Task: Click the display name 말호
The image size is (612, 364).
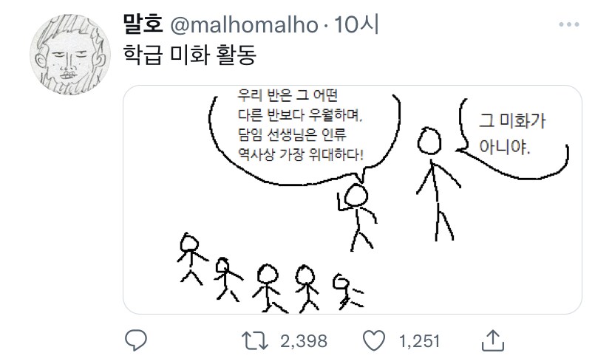Action: tap(141, 26)
